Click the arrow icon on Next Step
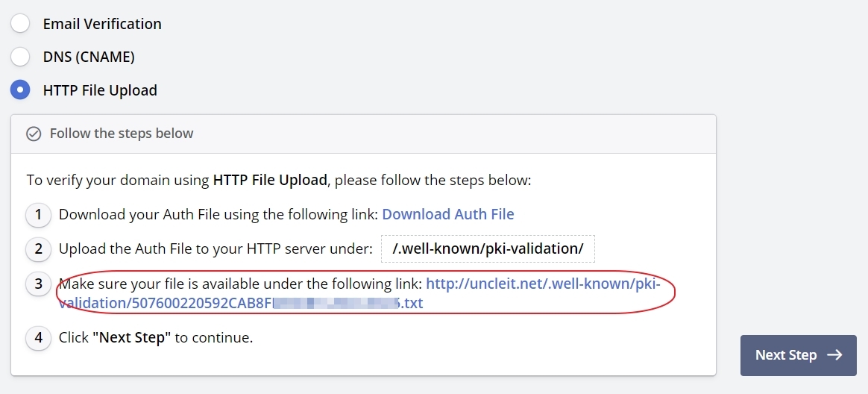 [835, 355]
